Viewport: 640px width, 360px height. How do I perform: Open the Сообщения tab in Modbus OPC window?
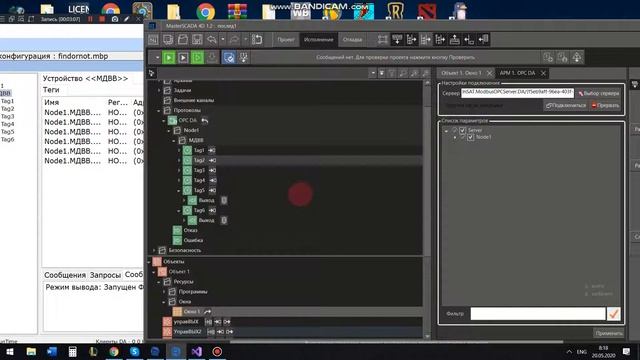[65, 275]
